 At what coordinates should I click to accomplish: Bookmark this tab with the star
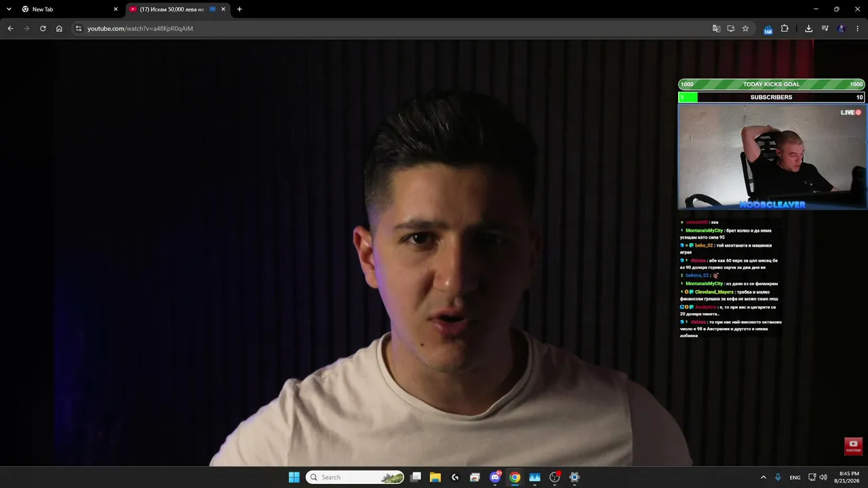[x=745, y=28]
